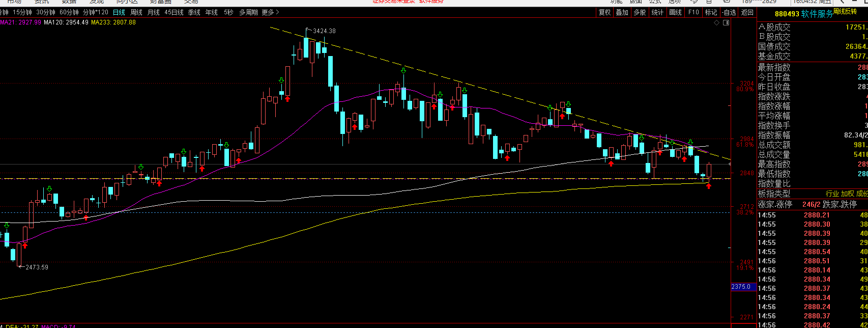The image size is (868, 328).
Task: Click the square icon beside the diamond
Action: click(x=726, y=23)
